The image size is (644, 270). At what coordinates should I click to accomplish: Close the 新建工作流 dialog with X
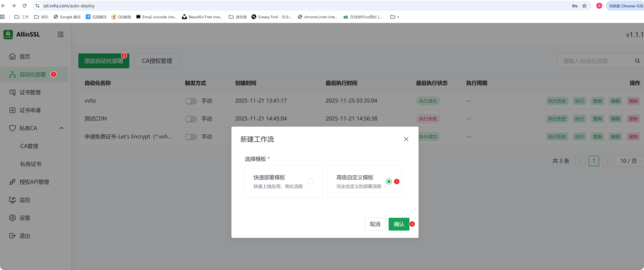click(406, 139)
